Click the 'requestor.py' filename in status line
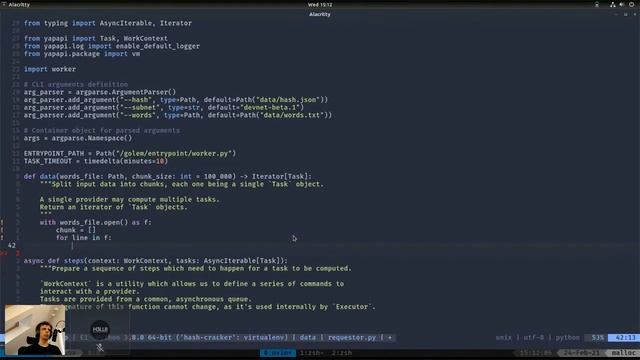The image size is (640, 360). pyautogui.click(x=352, y=338)
